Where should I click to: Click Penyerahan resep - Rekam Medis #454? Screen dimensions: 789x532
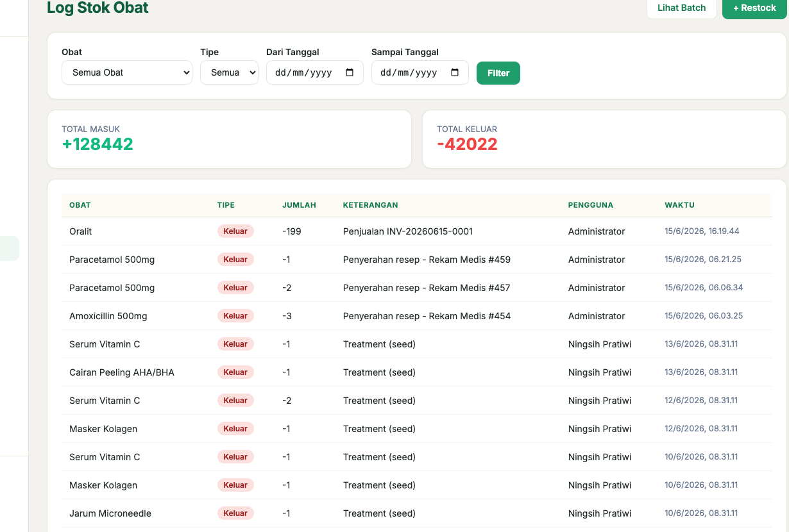click(x=427, y=316)
